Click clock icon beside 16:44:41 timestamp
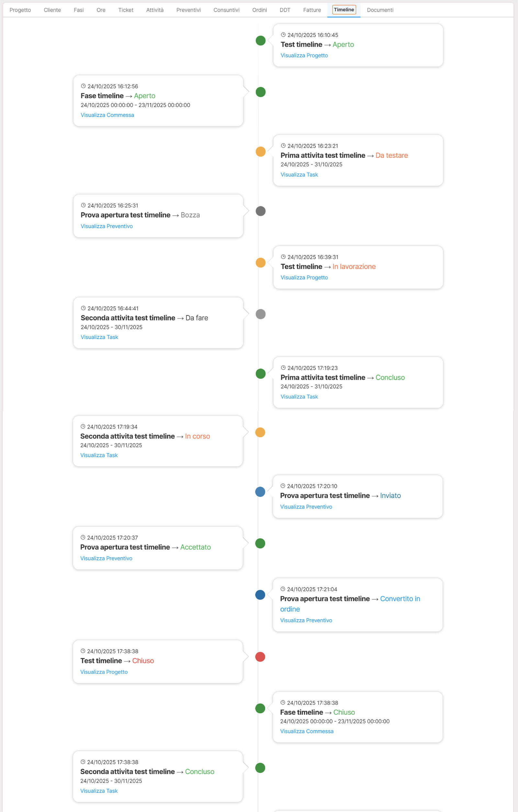518x812 pixels. (x=83, y=308)
